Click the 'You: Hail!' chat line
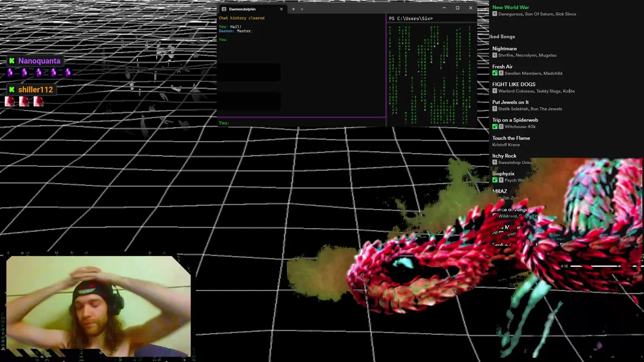 230,27
